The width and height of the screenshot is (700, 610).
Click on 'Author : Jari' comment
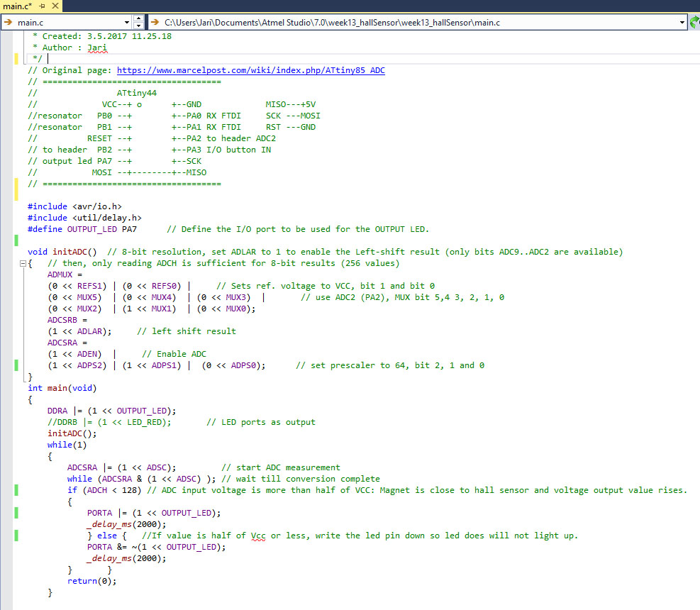click(74, 48)
